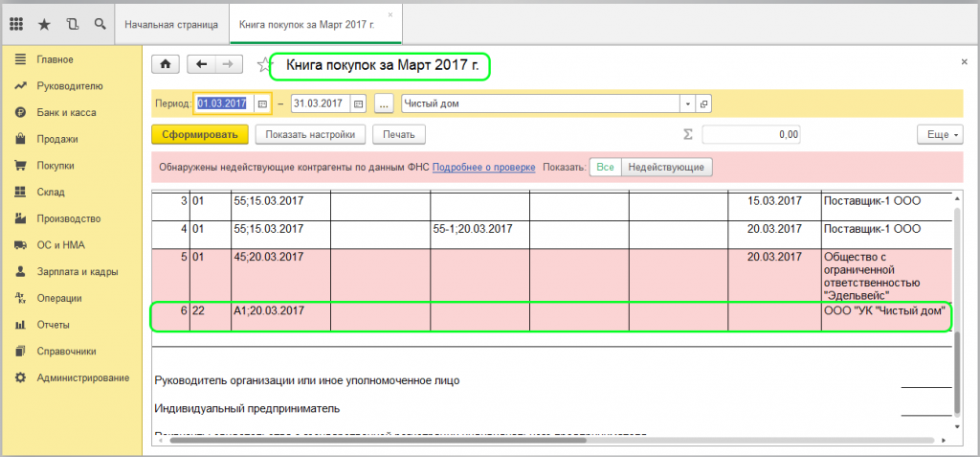The width and height of the screenshot is (980, 457).
Task: Click the Favorites star icon in top bar
Action: coord(44,23)
